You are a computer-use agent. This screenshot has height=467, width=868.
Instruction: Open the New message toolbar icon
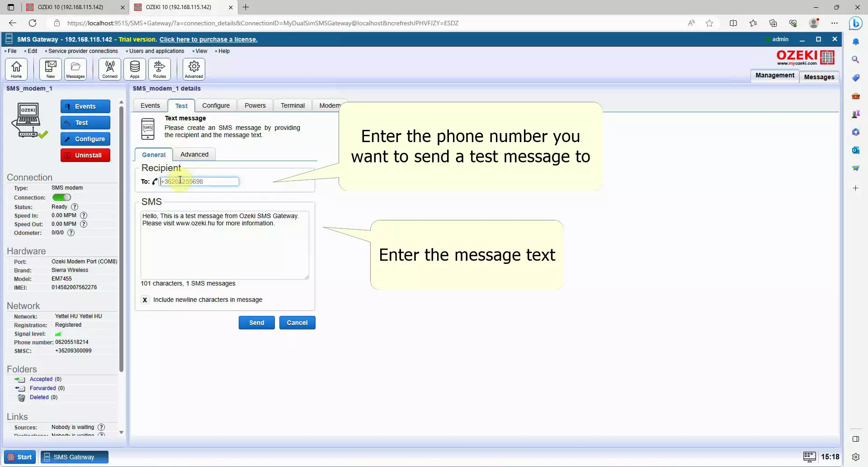pos(51,69)
